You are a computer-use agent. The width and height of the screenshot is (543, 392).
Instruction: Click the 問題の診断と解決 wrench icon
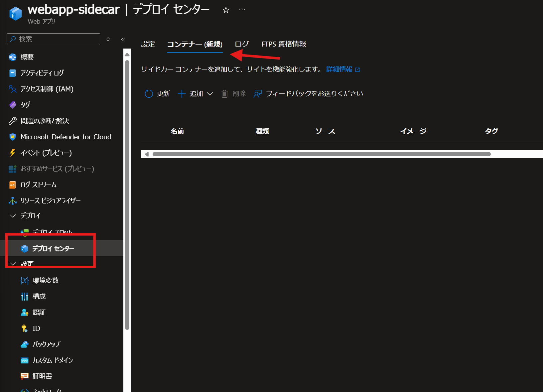(x=13, y=121)
